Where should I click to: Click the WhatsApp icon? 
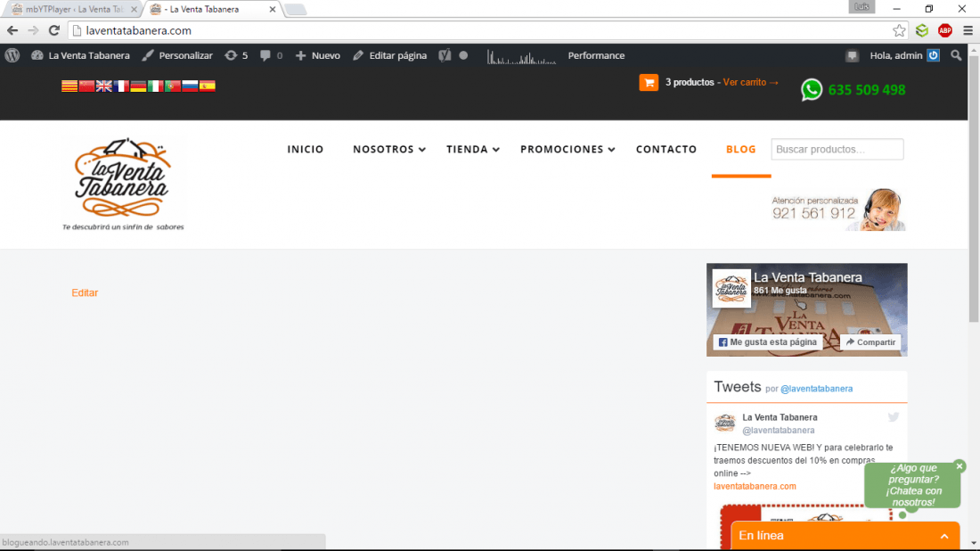[812, 89]
